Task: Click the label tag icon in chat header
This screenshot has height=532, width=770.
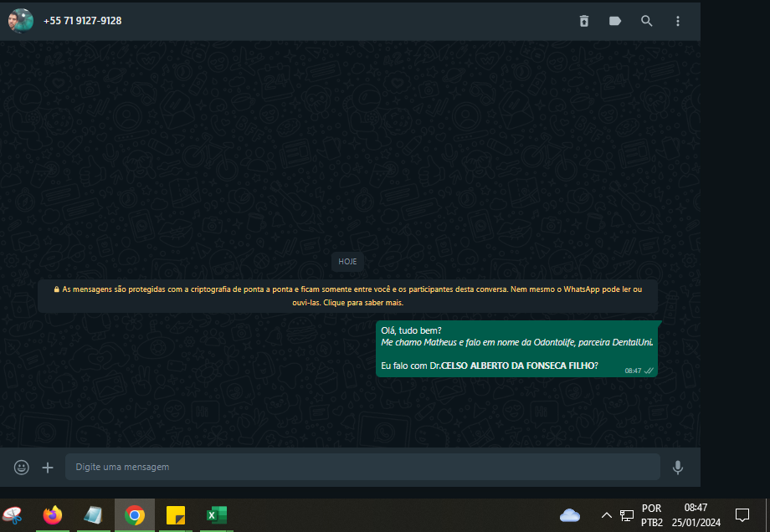Action: point(615,21)
